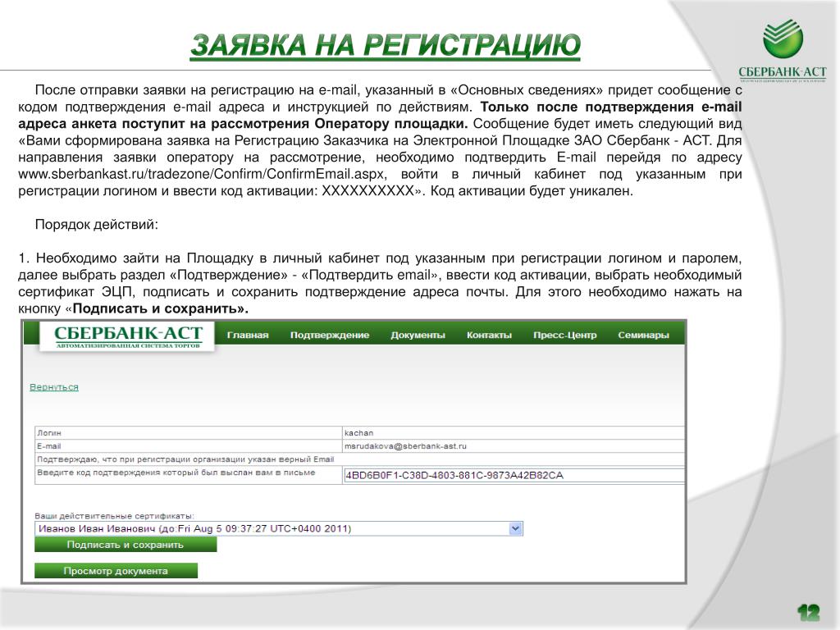This screenshot has height=630, width=840.
Task: Click the email msrudakova@sberbank-ast.ru
Action: 405,445
